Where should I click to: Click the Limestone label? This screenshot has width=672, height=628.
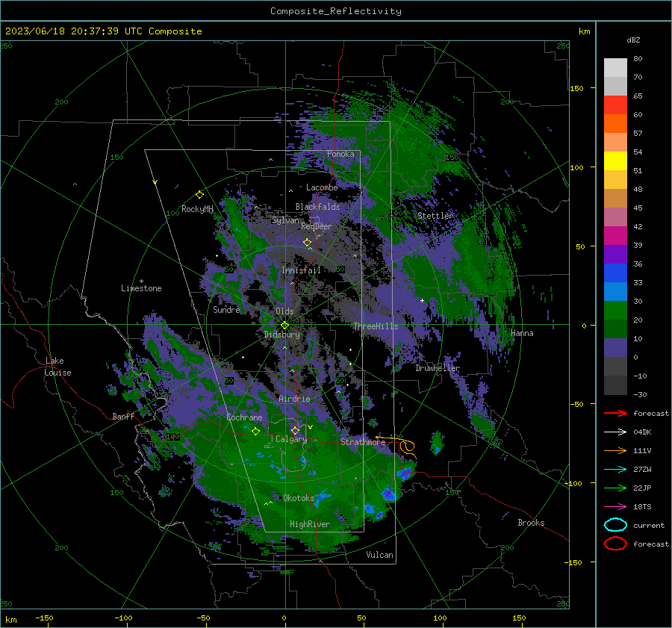[141, 288]
